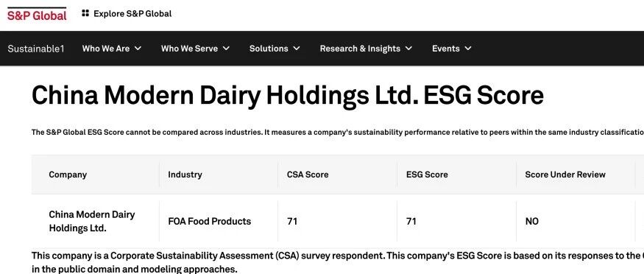The image size is (644, 274).
Task: Expand the Events chevron arrow
Action: point(468,49)
